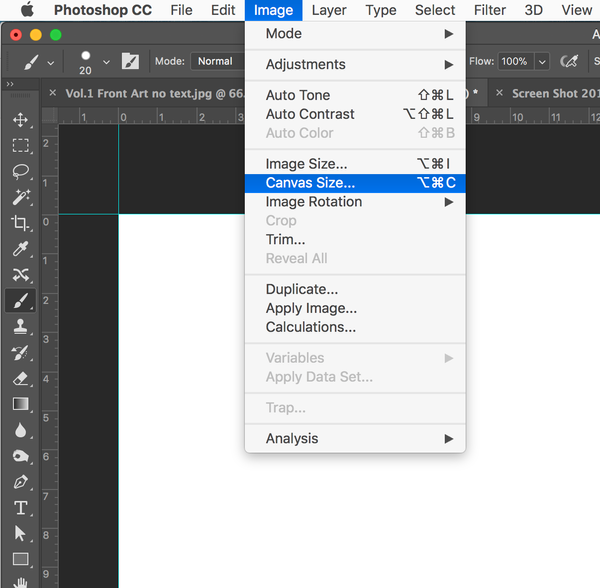This screenshot has height=588, width=600.
Task: Switch to Vol.1 Front Art document tab
Action: point(155,93)
